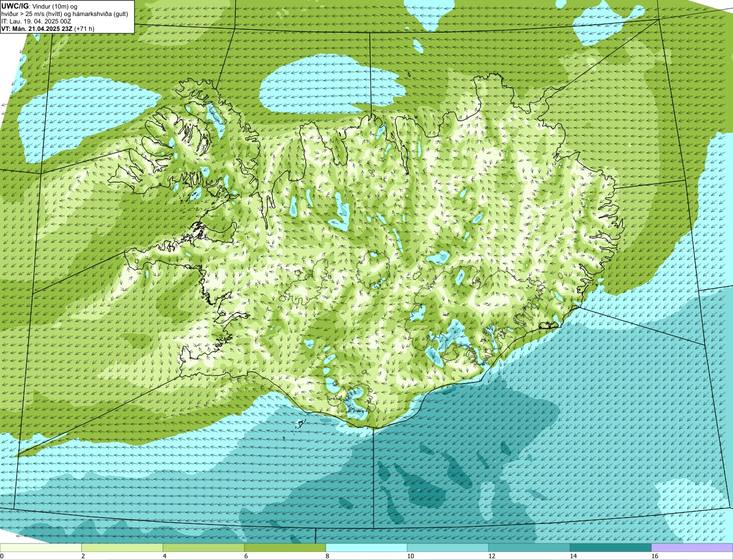Click the legend scale label "4"

164,556
